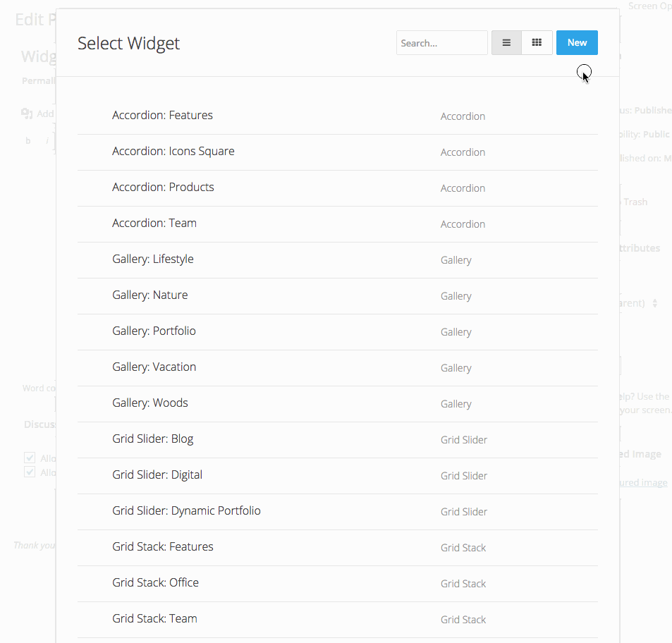Click the Set featured image link
Viewport: 672px width, 643px height.
point(642,482)
